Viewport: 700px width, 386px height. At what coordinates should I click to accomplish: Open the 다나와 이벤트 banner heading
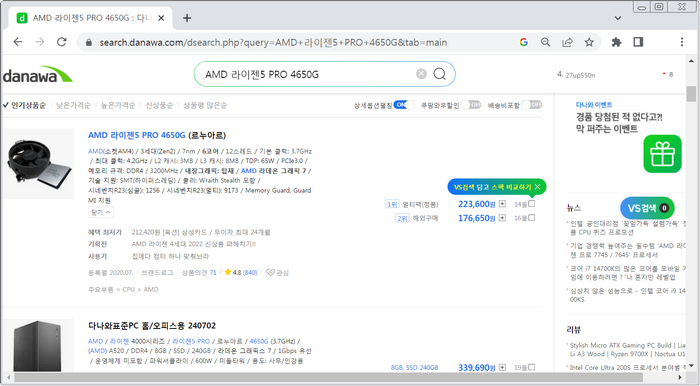(x=594, y=105)
